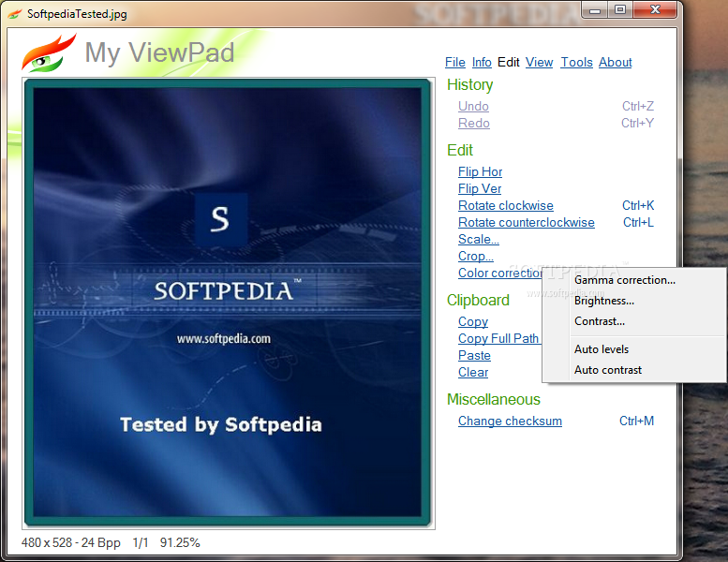Choose Contrast... from popup menu
The height and width of the screenshot is (562, 728).
600,321
